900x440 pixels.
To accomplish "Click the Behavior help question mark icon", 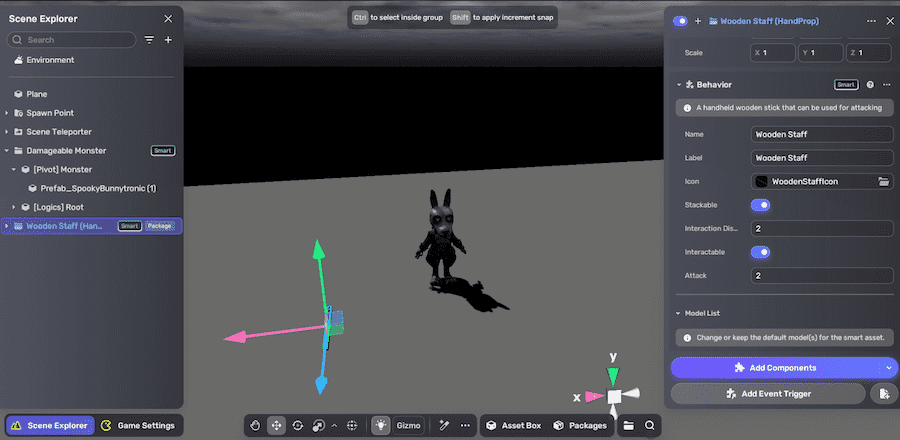I will (x=870, y=85).
